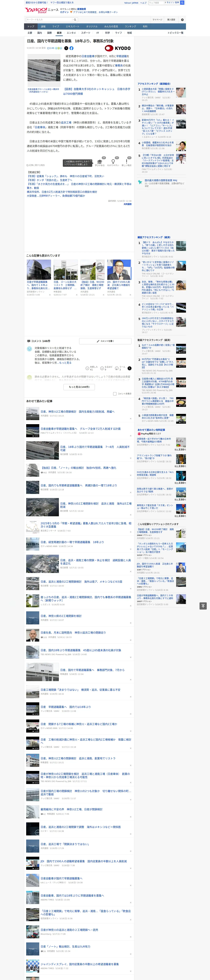Dismiss 日産、神奈川2工場の閉鎖検討 国内生産能力3割削減 item

coord(131,418)
